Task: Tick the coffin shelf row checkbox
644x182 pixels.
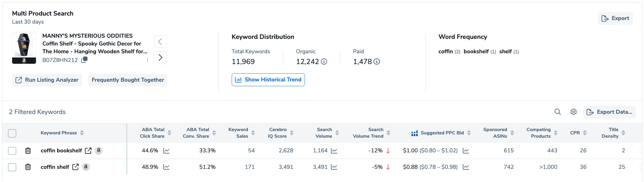Action: click(x=12, y=167)
